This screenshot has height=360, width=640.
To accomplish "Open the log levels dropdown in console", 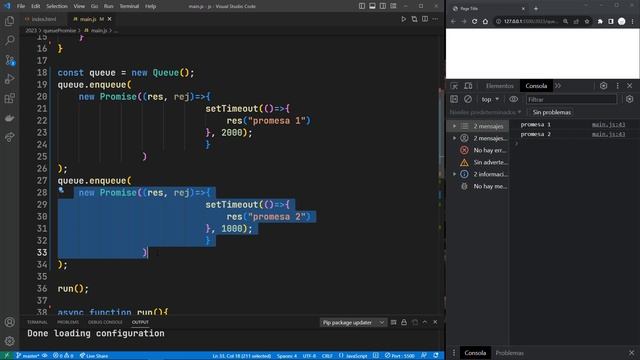I will tap(485, 112).
